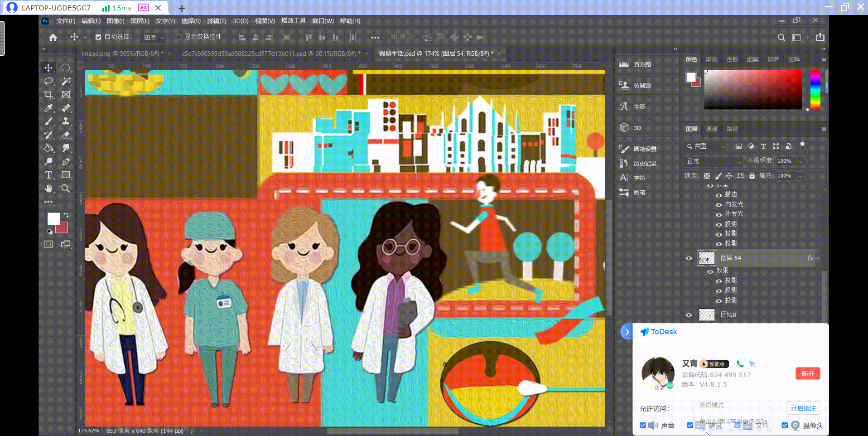Enable Show Transform Controls checkbox

coord(178,37)
